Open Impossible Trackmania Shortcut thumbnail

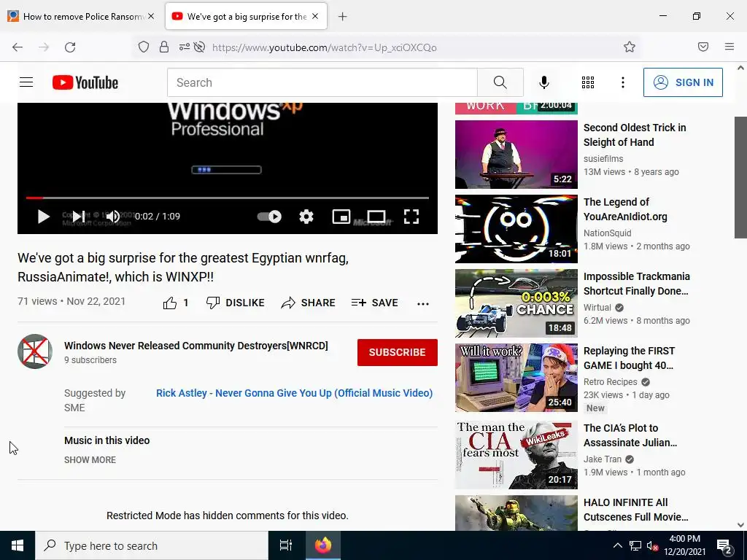click(516, 303)
